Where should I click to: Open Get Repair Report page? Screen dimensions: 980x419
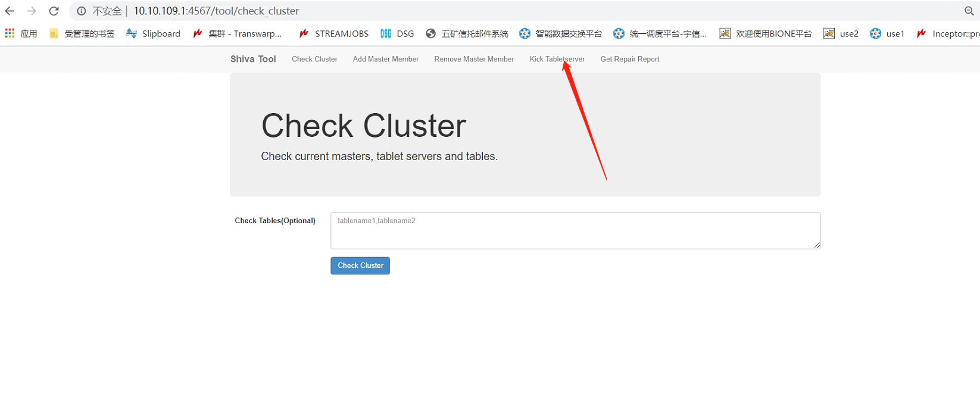pyautogui.click(x=629, y=59)
